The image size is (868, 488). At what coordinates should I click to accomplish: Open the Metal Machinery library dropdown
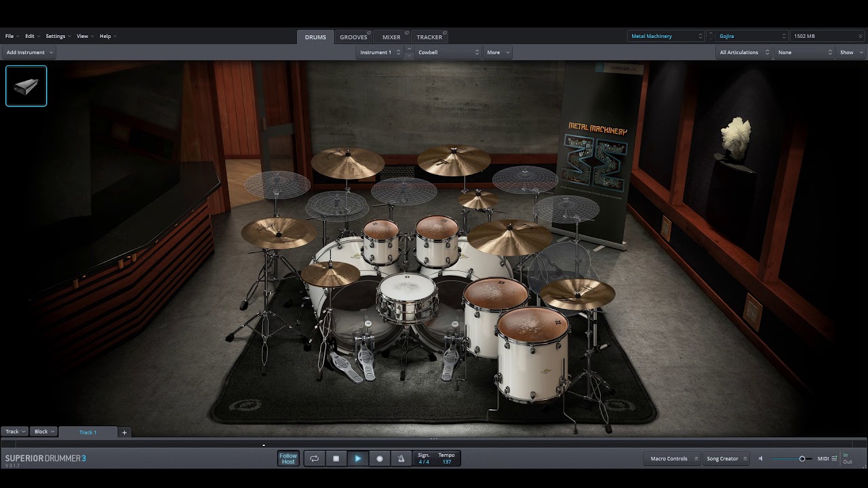667,36
